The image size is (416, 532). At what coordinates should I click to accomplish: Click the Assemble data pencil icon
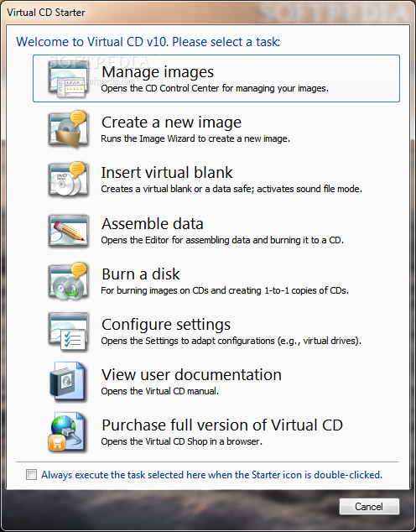click(68, 231)
